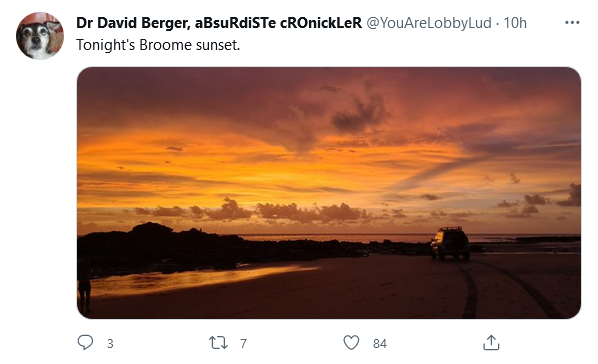Open the three-dot more options menu

572,23
